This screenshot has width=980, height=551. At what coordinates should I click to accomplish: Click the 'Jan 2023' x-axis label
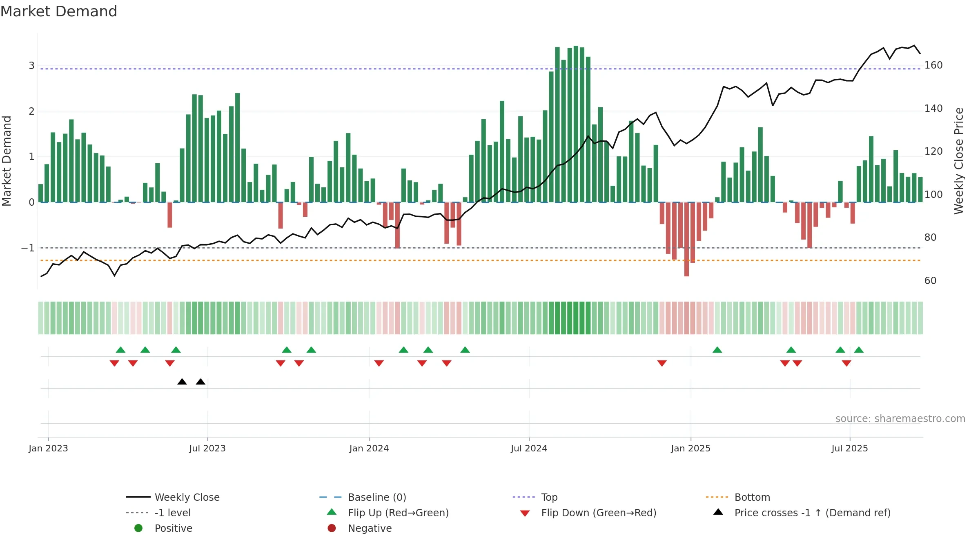click(x=48, y=448)
